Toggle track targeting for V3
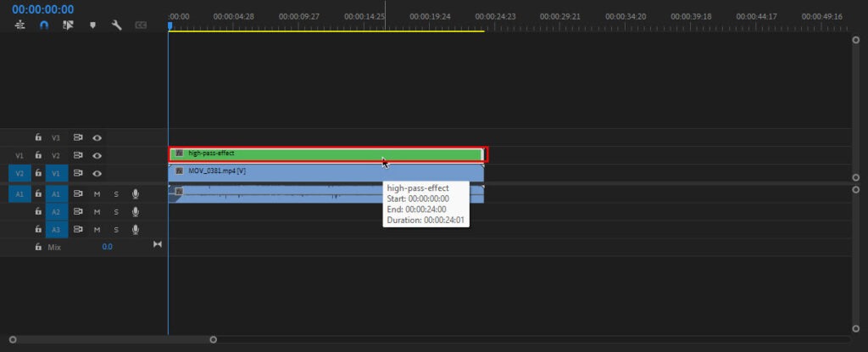The width and height of the screenshot is (868, 352). tap(56, 137)
